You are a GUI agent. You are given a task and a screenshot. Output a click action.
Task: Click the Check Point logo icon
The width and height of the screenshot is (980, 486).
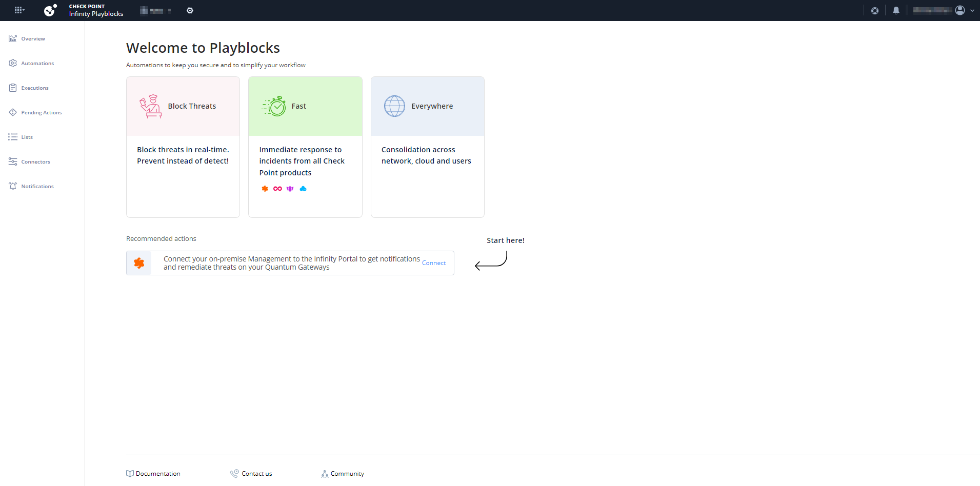click(50, 10)
